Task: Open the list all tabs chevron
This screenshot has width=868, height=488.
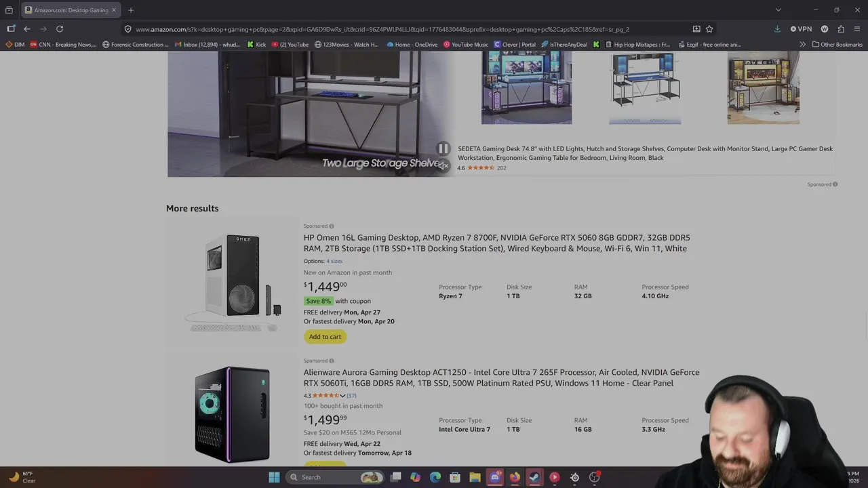Action: coord(778,10)
